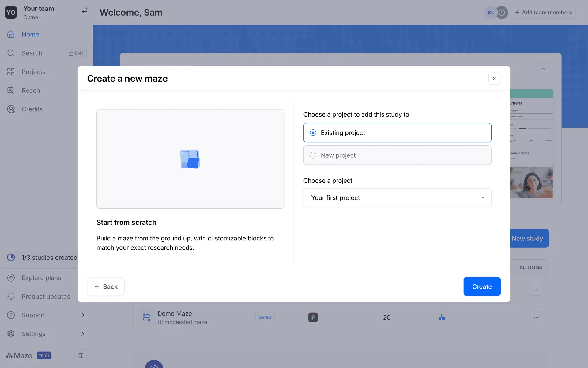Image resolution: width=588 pixels, height=368 pixels.
Task: Collapse sidebar using the panel icon
Action: coord(81,356)
